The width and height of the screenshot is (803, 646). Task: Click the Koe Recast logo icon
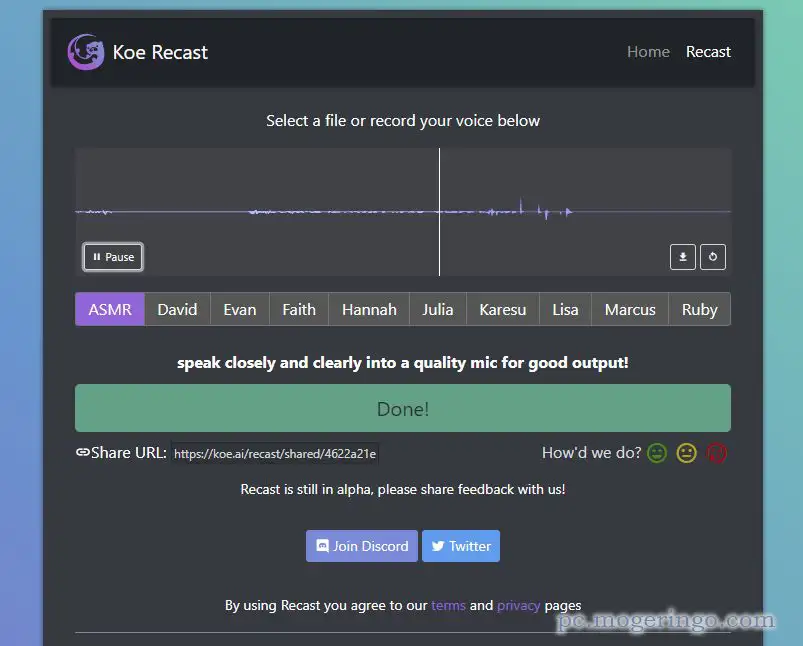point(86,52)
